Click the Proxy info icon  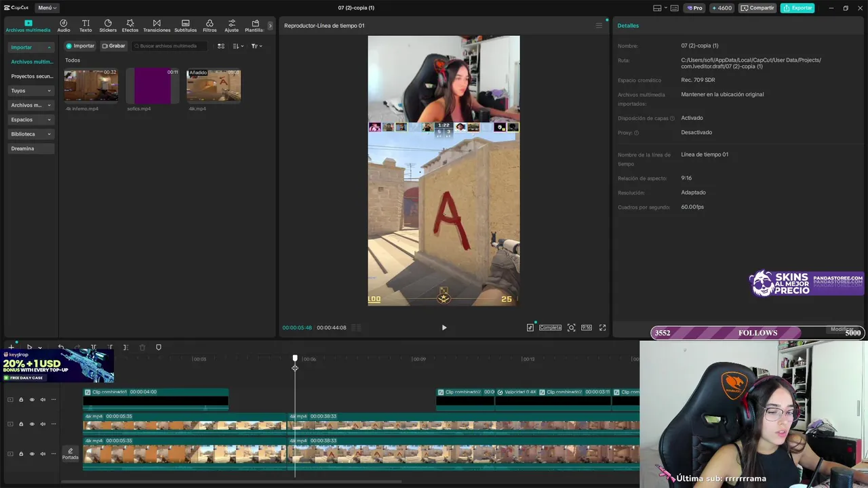[x=636, y=133]
